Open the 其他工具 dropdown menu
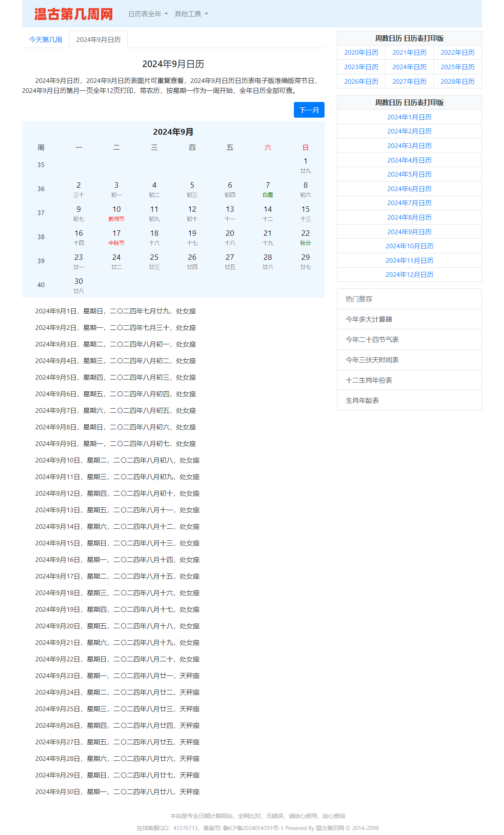 [x=191, y=14]
